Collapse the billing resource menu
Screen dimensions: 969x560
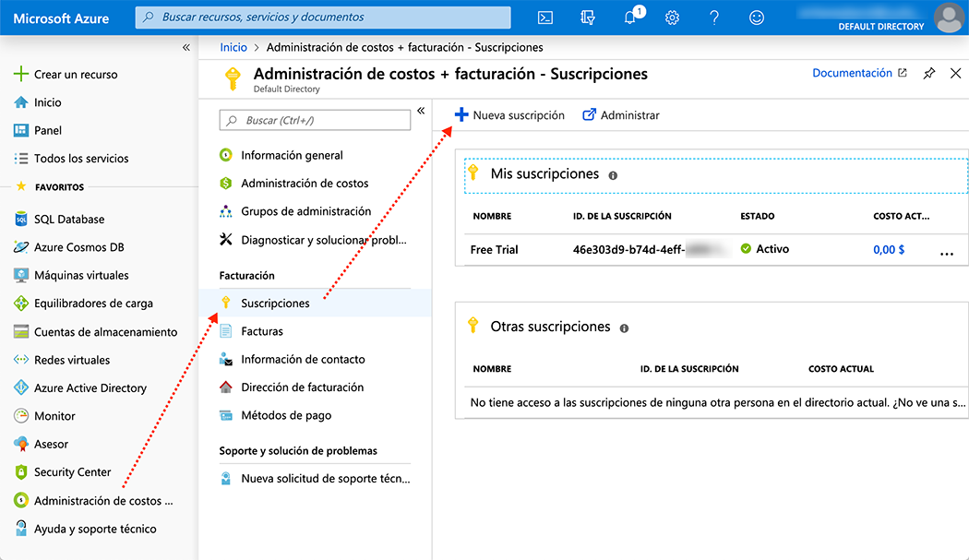point(421,111)
